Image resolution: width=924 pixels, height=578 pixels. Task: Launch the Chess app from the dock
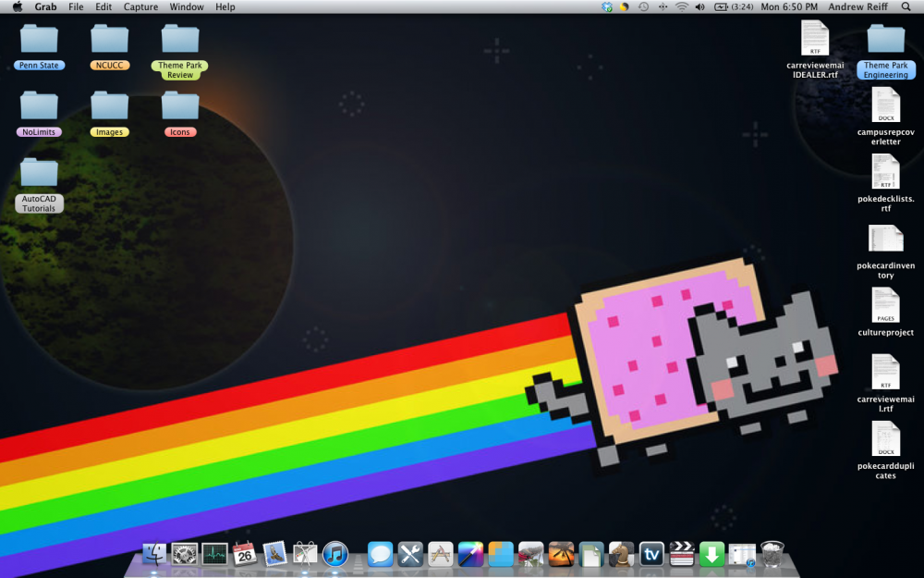(621, 554)
